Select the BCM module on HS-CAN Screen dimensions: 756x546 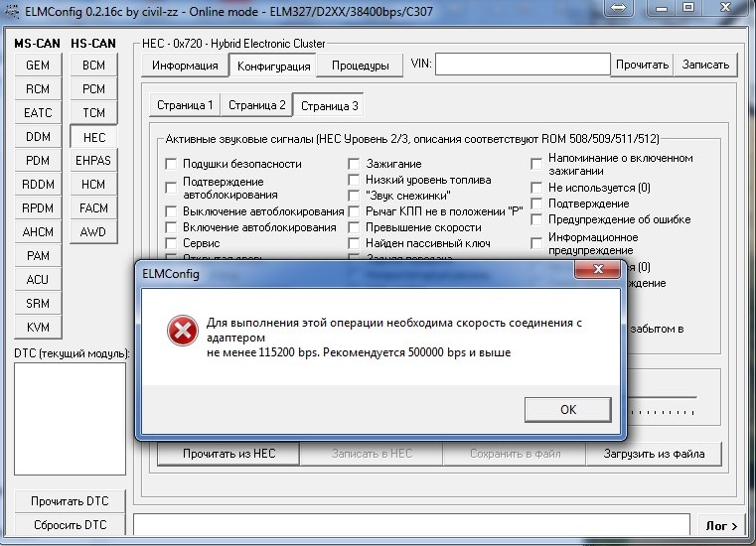tap(93, 66)
